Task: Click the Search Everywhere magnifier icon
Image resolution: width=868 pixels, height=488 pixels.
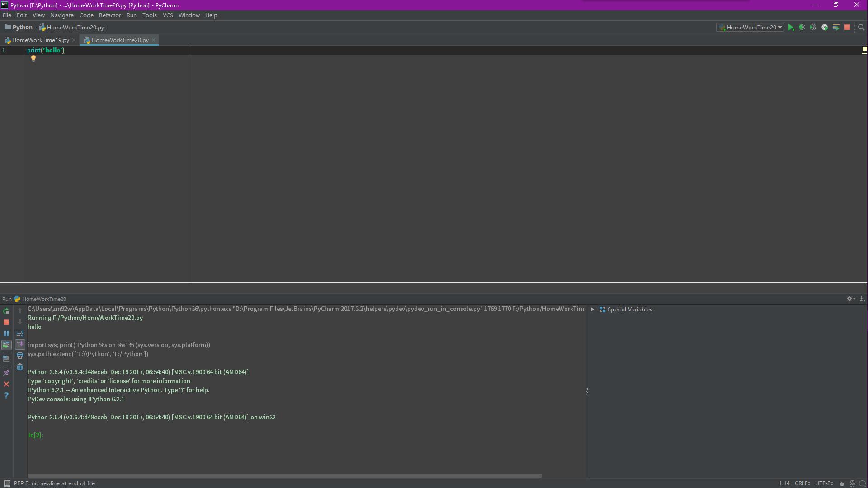Action: 861,28
